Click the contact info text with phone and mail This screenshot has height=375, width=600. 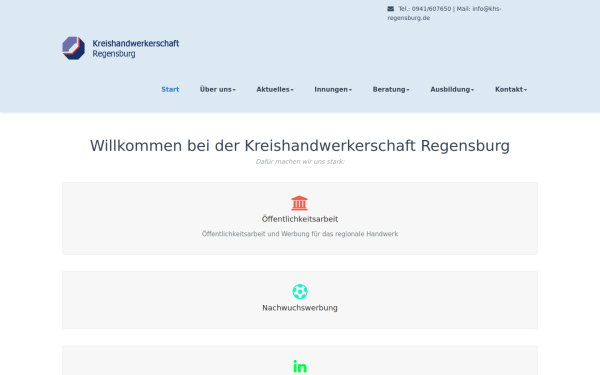[x=444, y=13]
